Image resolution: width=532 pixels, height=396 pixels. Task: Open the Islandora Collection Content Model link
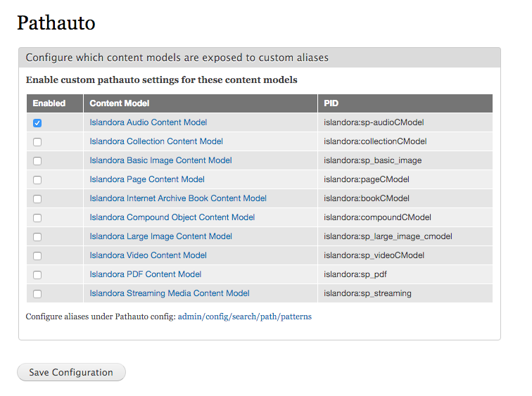pyautogui.click(x=156, y=141)
